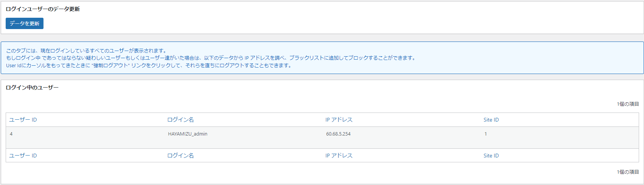Sort by Site ID in table header

click(x=491, y=120)
